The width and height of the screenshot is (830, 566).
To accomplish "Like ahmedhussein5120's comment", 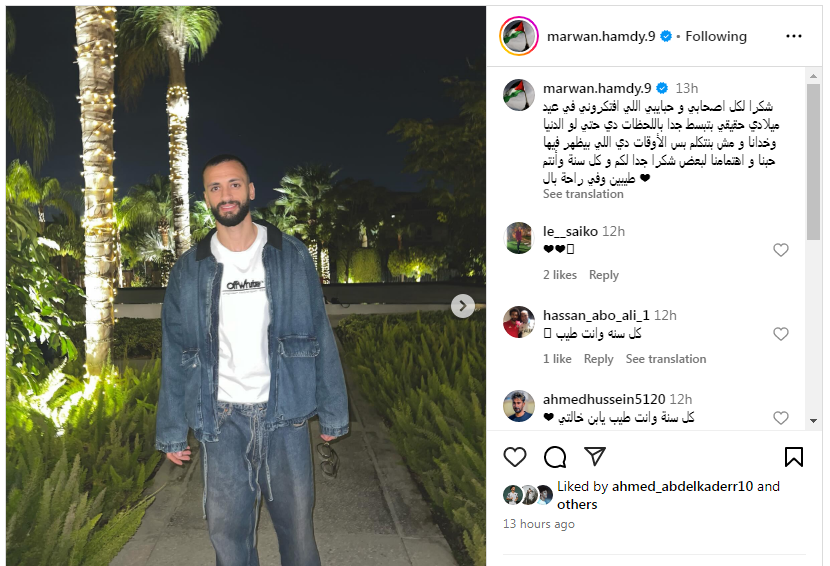I will (781, 418).
